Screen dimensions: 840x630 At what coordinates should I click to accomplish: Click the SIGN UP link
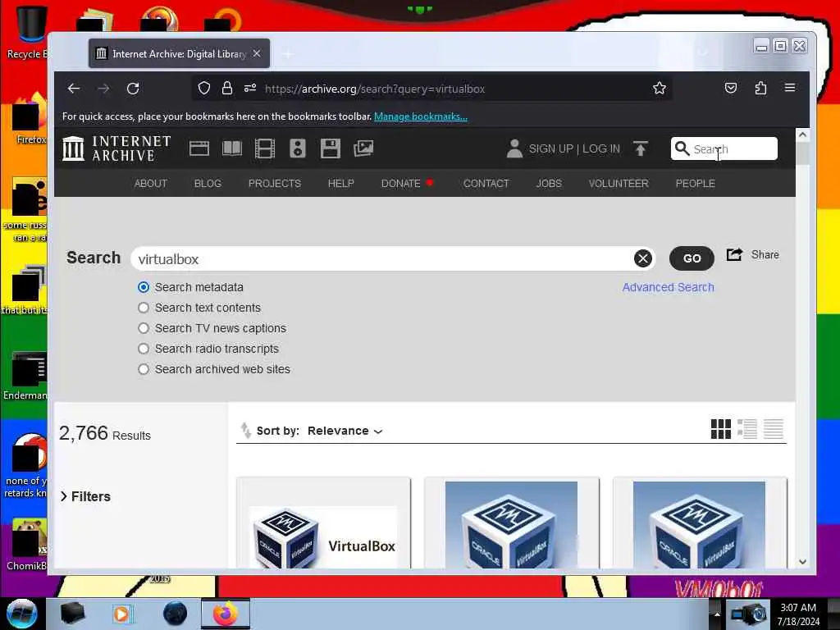(x=551, y=148)
